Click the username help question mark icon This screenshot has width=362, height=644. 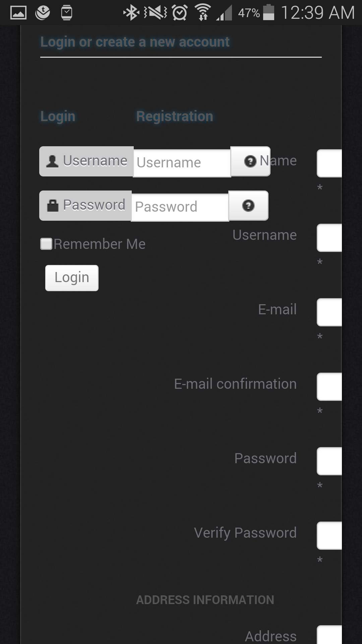click(x=250, y=161)
